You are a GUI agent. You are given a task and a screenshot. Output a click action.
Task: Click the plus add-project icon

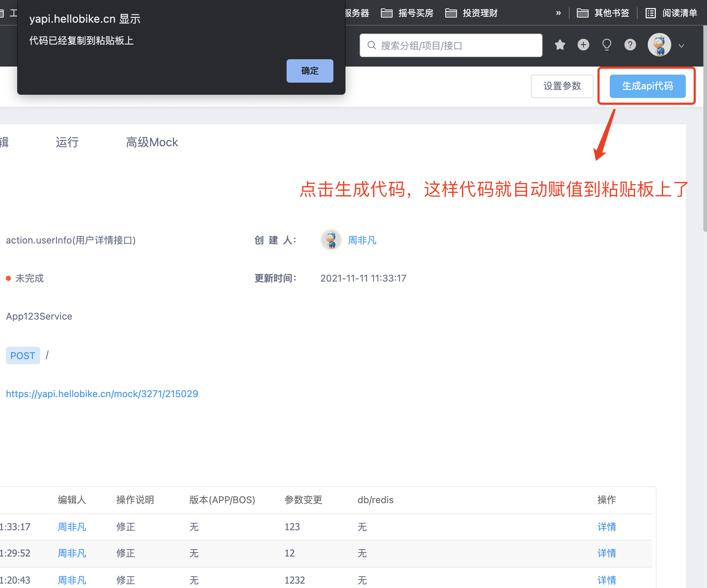pos(583,45)
